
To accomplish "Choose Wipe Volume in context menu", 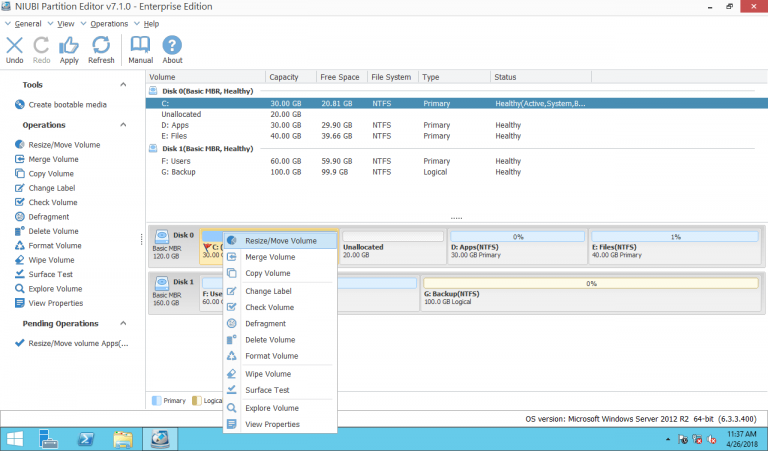I will pos(280,374).
